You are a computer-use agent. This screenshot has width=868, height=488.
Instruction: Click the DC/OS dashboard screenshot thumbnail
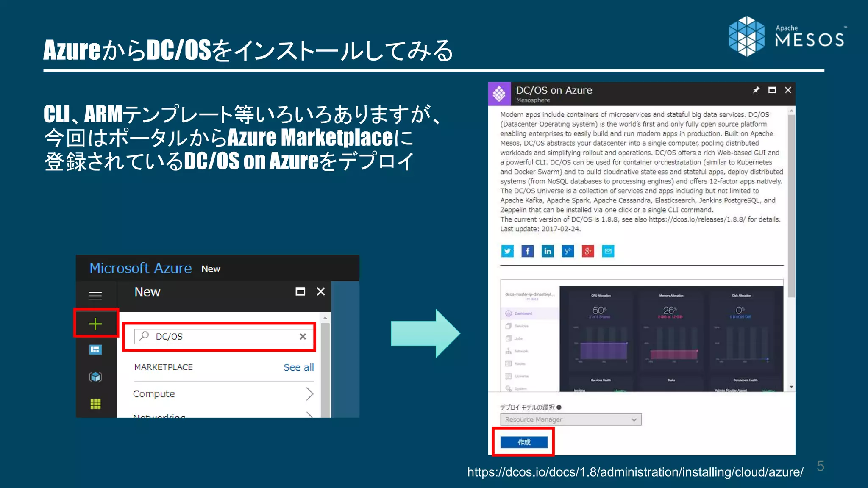pos(642,335)
